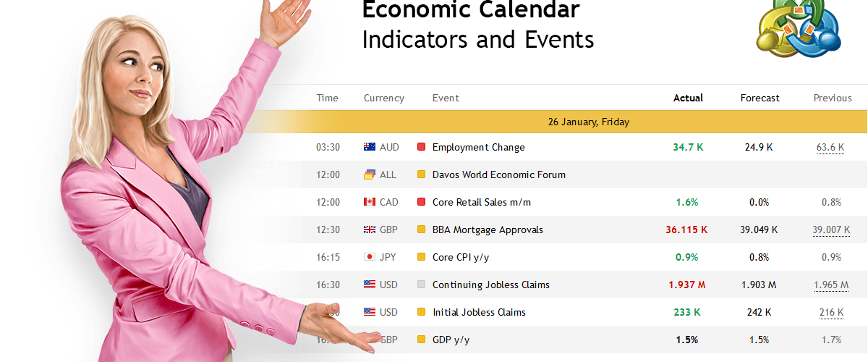
Task: Select the Actual column header
Action: pos(688,98)
